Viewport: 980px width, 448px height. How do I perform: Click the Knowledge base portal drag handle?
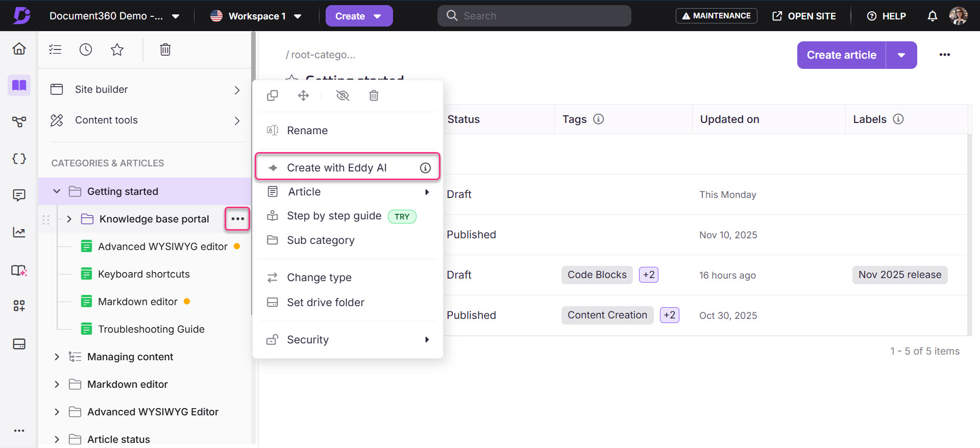[46, 219]
